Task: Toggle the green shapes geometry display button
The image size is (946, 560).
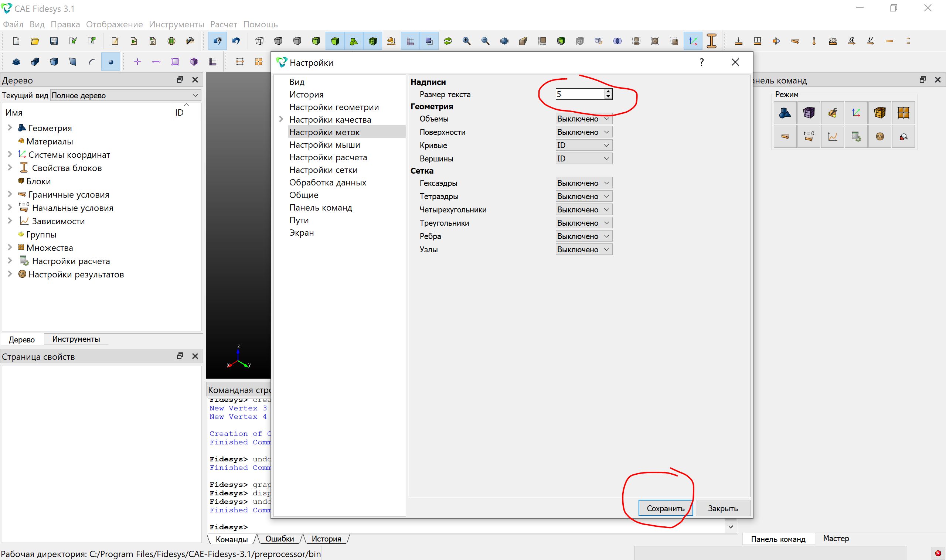Action: coord(354,41)
